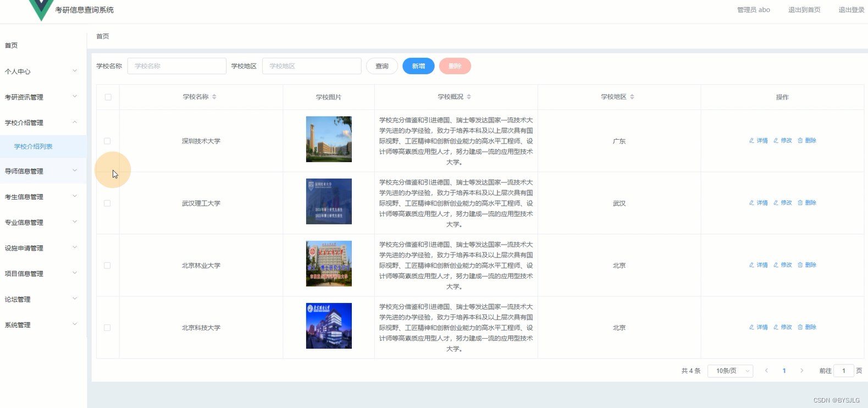
Task: Click the 武汉 region cell
Action: 619,203
